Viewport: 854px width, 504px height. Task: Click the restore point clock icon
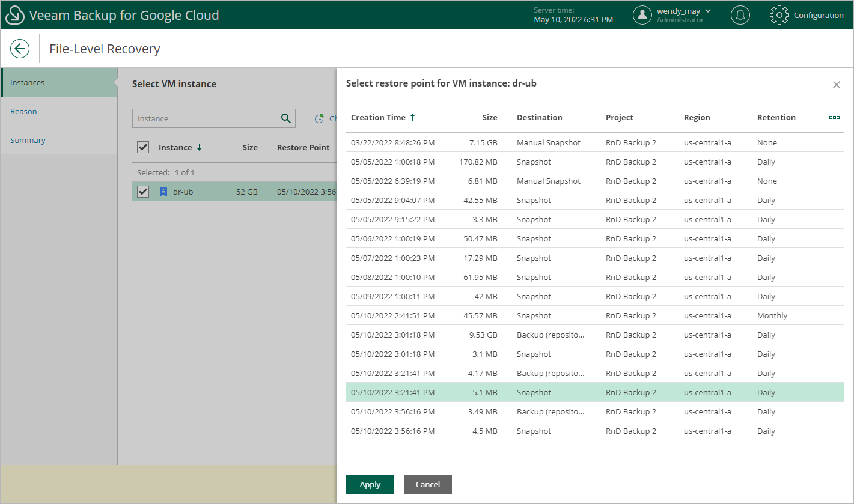320,118
